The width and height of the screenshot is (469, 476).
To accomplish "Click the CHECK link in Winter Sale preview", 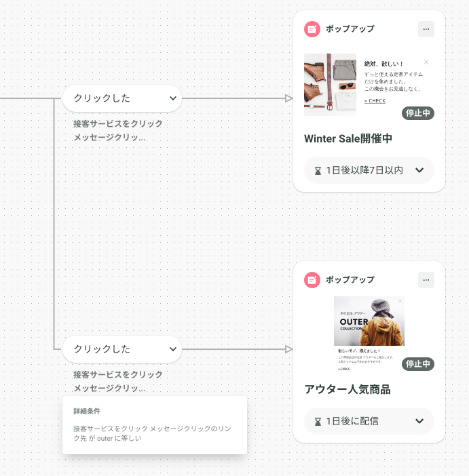I will [375, 101].
